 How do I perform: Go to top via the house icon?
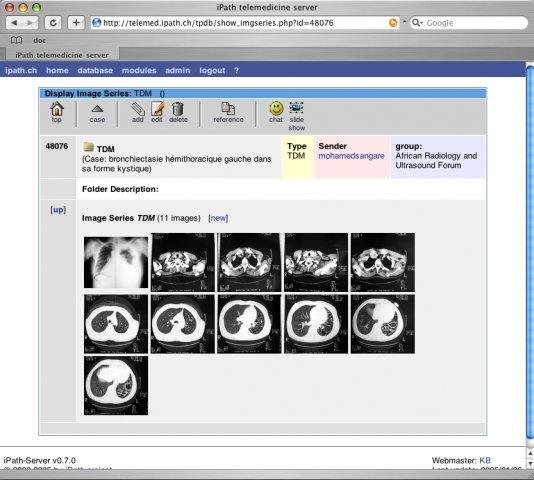57,109
